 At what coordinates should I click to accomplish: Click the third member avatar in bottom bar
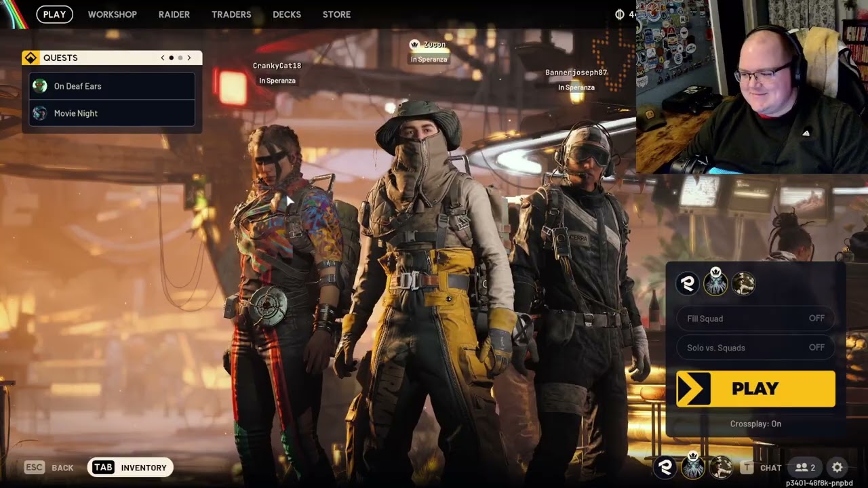[x=720, y=467]
